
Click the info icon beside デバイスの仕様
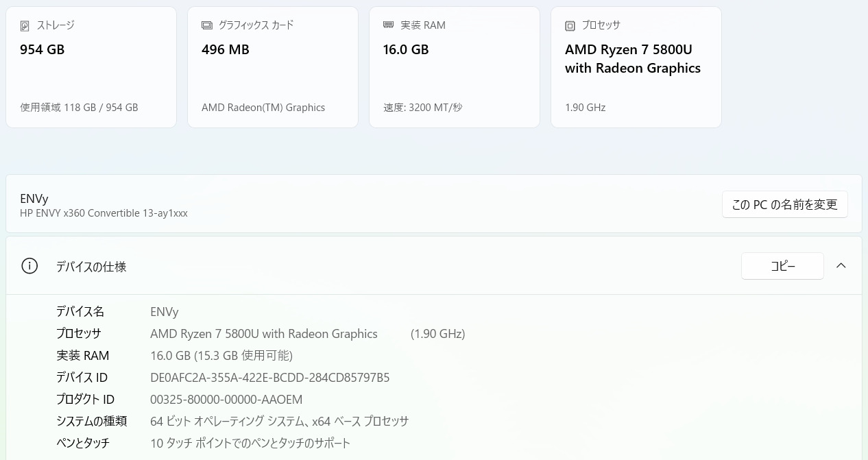click(x=29, y=266)
